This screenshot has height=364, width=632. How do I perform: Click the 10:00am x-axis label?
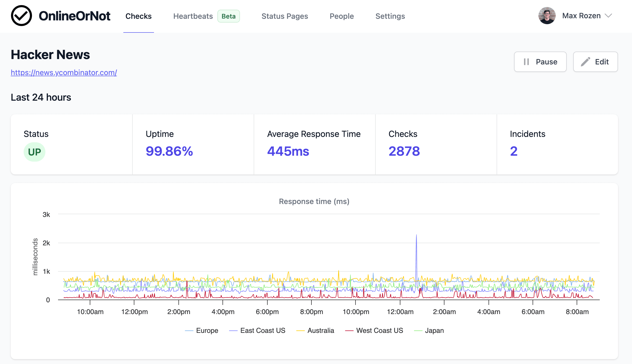pos(90,312)
